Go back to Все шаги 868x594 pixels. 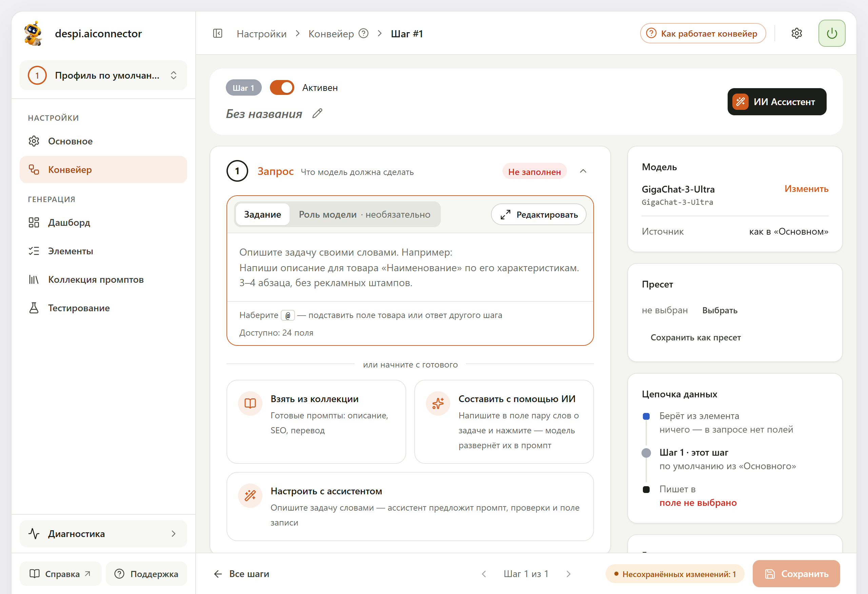241,574
